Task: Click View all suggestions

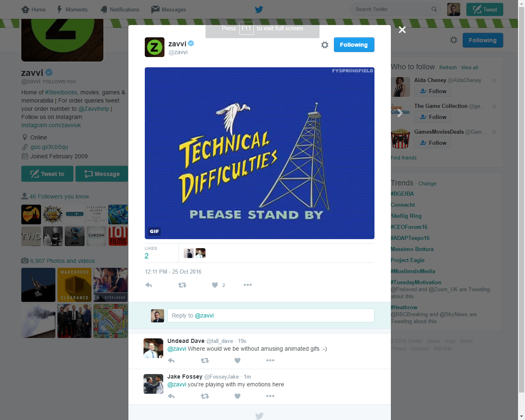Action: [x=470, y=68]
